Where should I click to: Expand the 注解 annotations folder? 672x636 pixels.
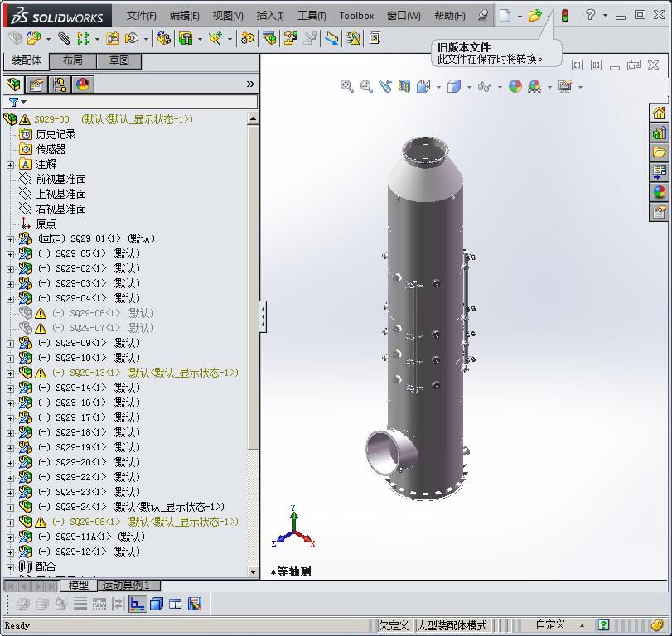coord(10,165)
